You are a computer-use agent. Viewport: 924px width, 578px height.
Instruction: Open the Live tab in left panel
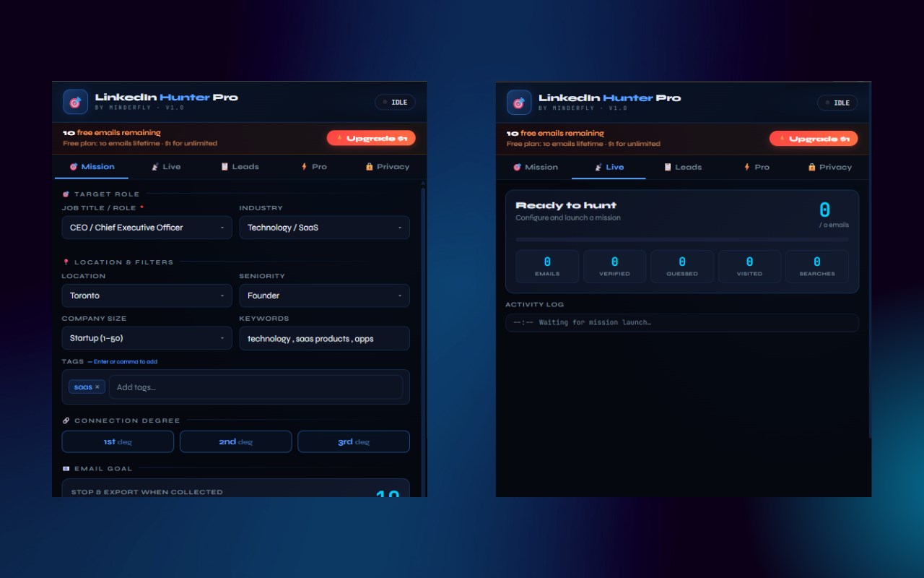click(165, 167)
